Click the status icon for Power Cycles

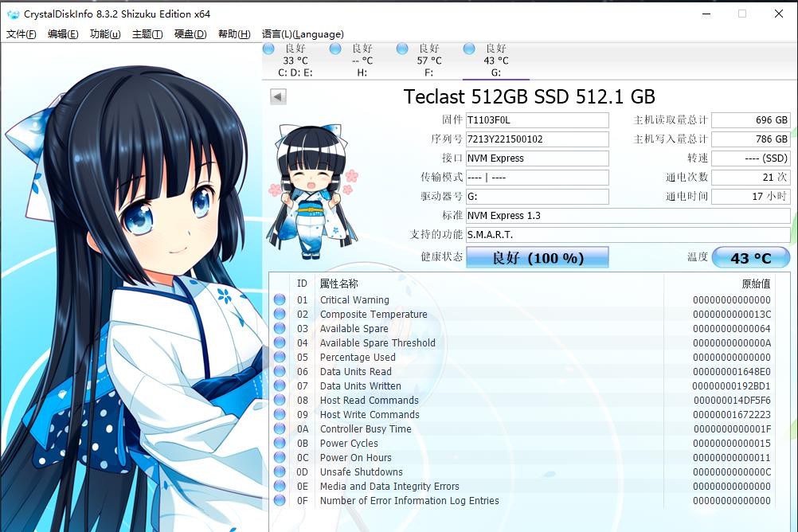tap(280, 443)
